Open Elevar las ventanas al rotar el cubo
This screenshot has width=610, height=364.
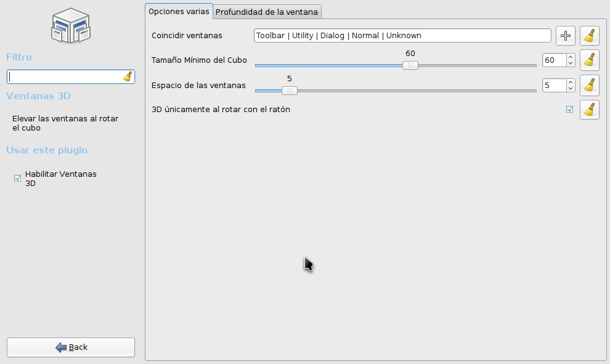[x=66, y=123]
